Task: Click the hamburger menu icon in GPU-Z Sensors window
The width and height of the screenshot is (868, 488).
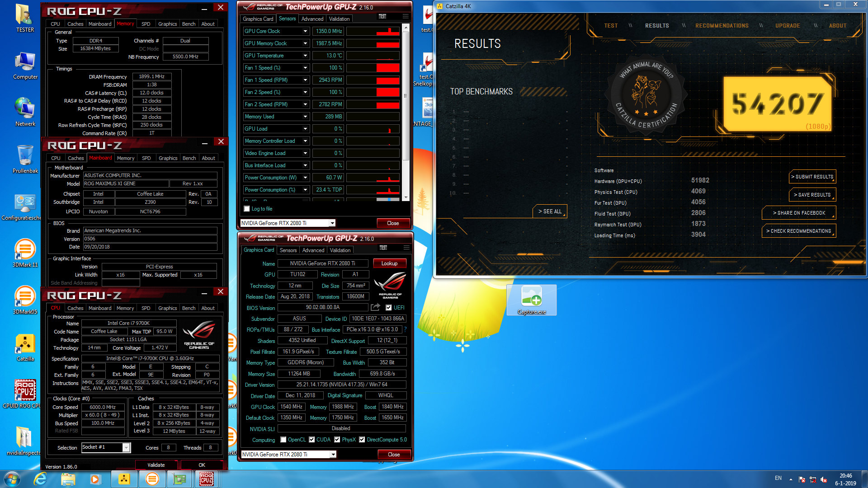Action: tap(406, 16)
